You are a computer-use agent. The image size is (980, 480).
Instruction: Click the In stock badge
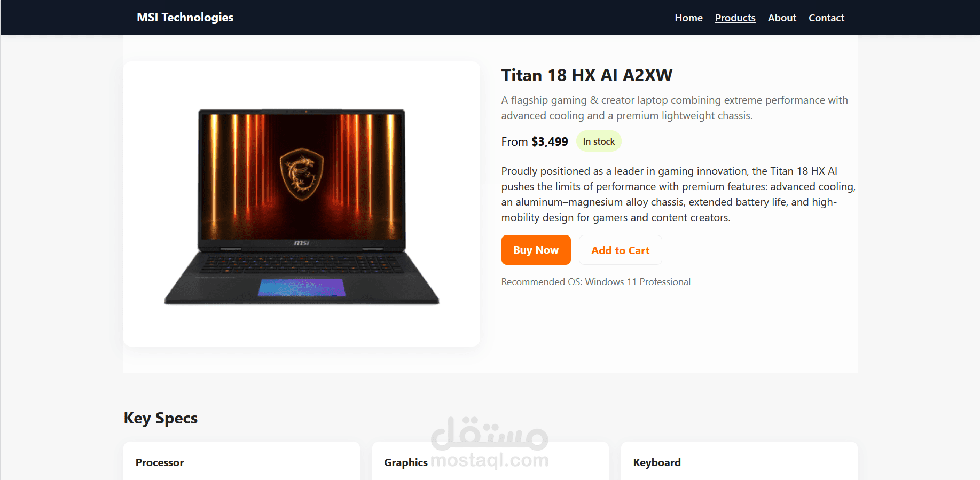point(599,141)
